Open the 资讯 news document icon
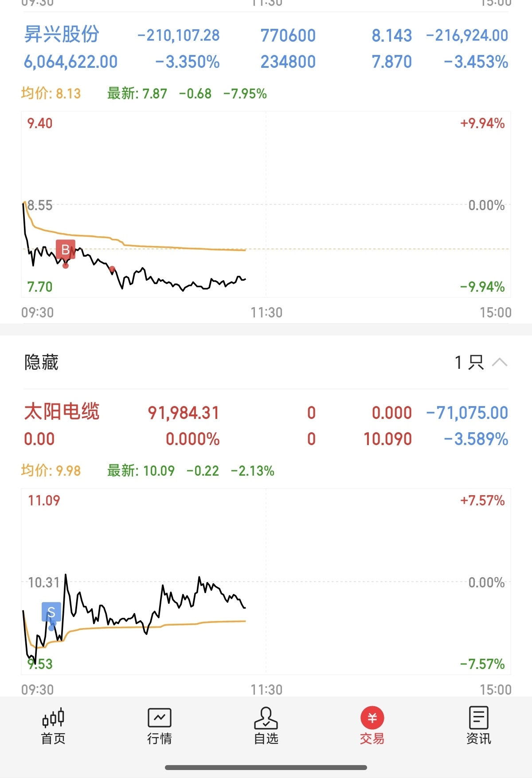The width and height of the screenshot is (532, 778). coord(478,718)
